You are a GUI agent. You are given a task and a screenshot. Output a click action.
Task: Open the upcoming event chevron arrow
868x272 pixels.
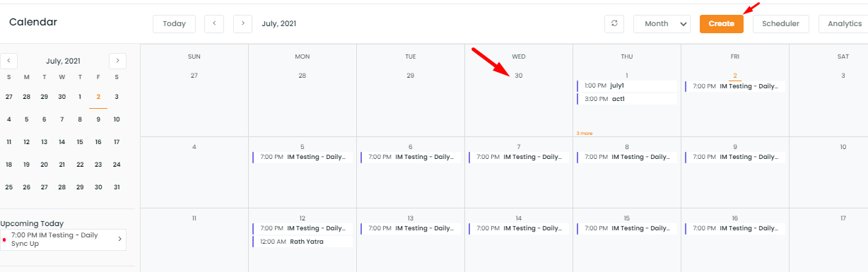[119, 240]
